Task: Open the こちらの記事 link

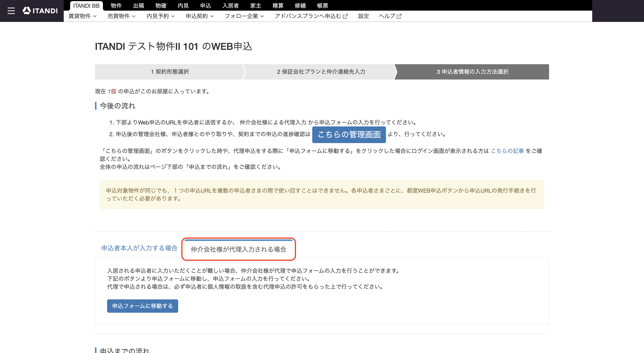Action: tap(507, 151)
